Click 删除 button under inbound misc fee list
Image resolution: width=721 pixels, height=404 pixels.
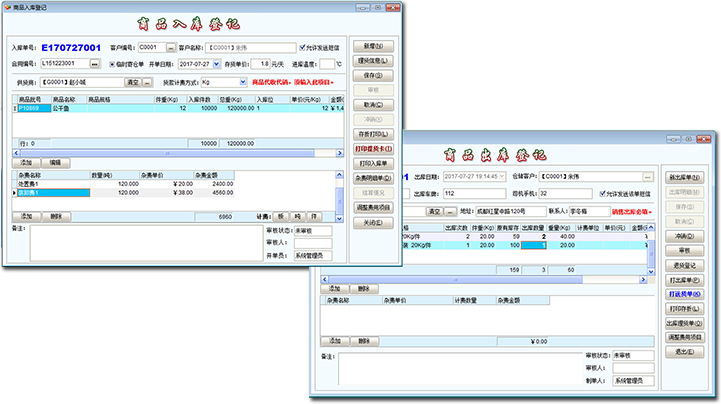click(x=56, y=216)
